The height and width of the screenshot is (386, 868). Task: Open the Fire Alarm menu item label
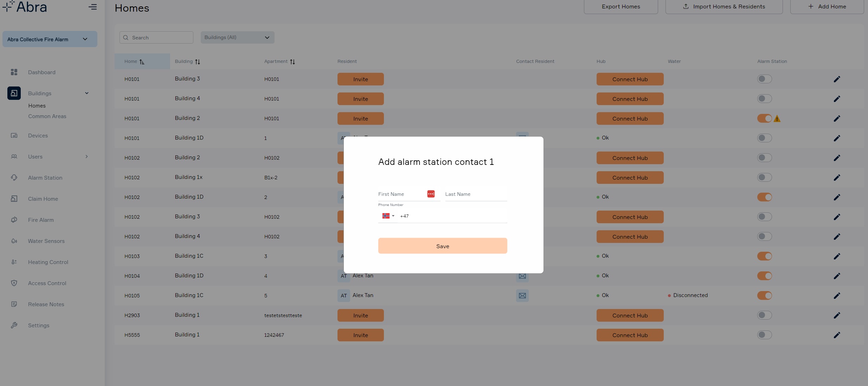click(41, 220)
